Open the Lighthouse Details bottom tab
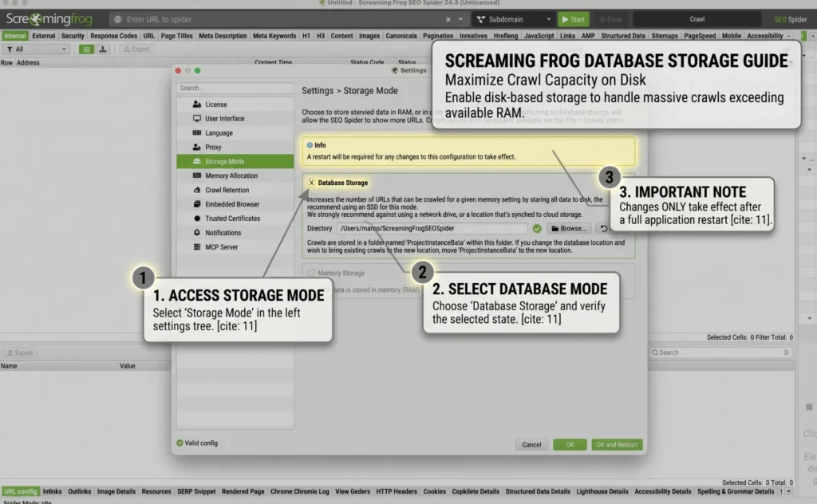 click(x=602, y=491)
